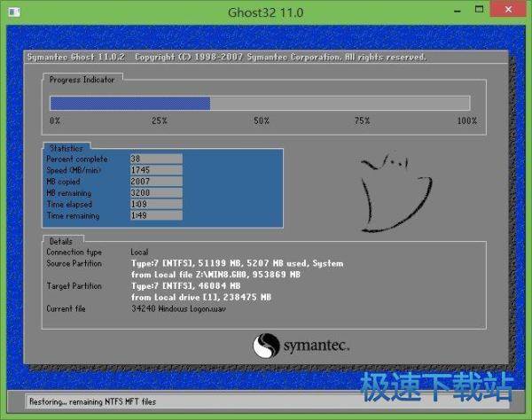Click the source line 'Type:7 [NTFS], 51199 MB'
This screenshot has height=420, width=532.
click(237, 263)
